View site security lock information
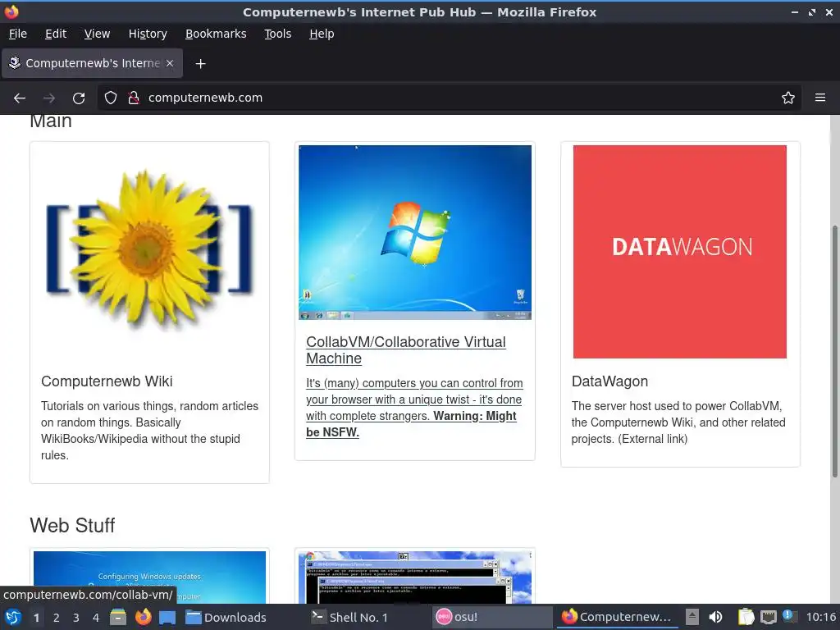 pos(134,98)
